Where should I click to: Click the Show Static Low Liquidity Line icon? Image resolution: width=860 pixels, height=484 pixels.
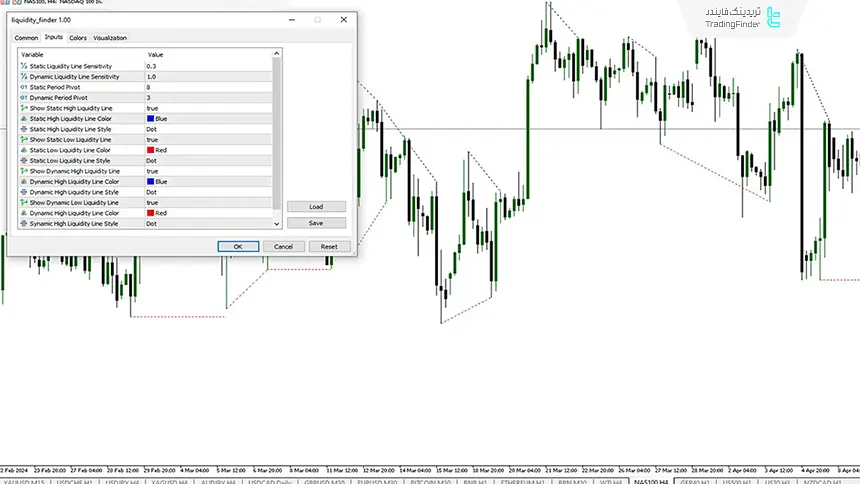[x=23, y=139]
